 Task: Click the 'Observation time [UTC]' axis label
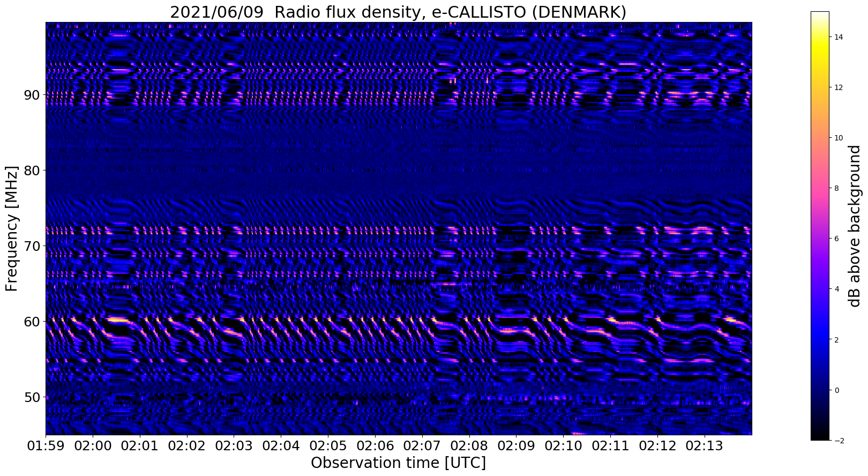[x=398, y=463]
